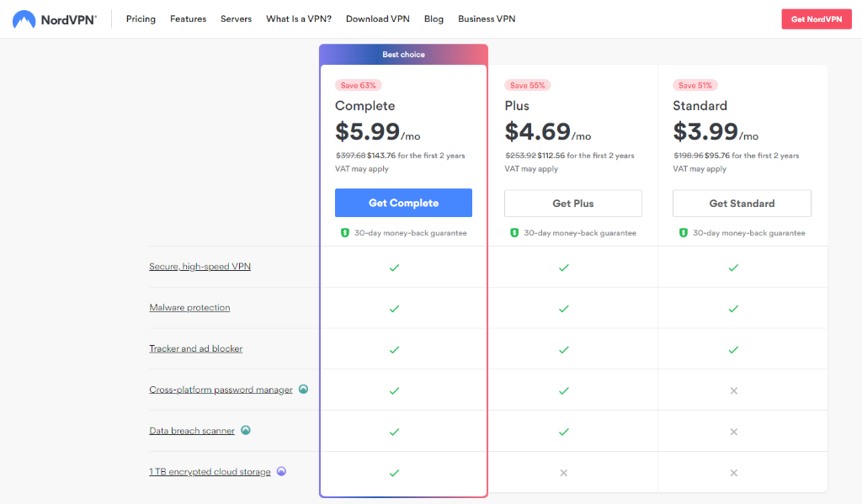The image size is (862, 504).
Task: Click Plus checkmark for Malware protection
Action: point(563,309)
